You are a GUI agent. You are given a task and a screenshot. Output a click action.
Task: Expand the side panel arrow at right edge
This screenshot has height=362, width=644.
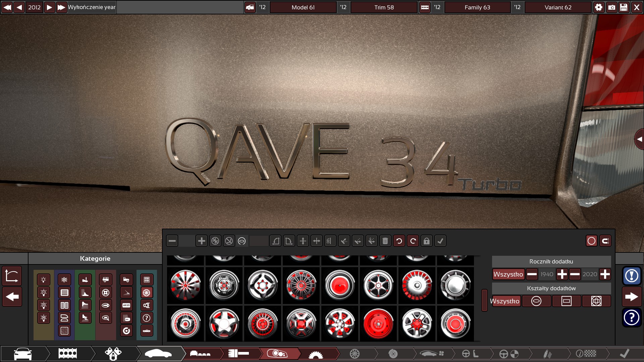pos(639,139)
